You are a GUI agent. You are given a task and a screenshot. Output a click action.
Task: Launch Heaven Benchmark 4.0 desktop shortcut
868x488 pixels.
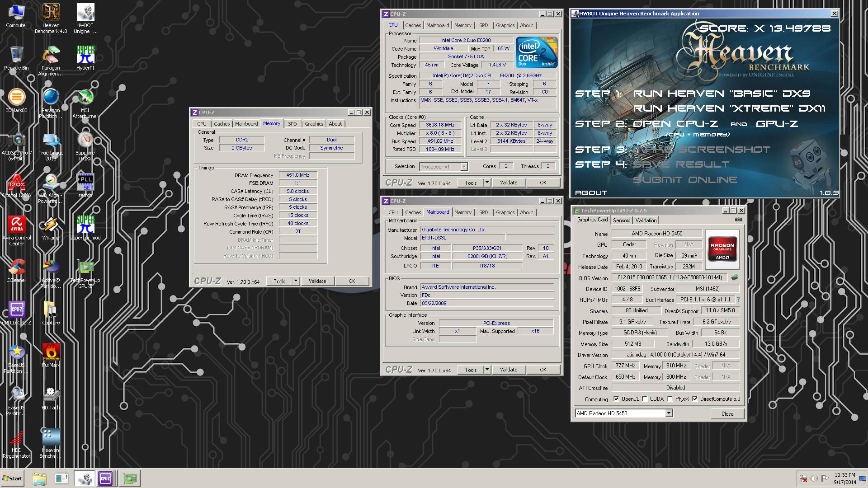click(x=51, y=19)
